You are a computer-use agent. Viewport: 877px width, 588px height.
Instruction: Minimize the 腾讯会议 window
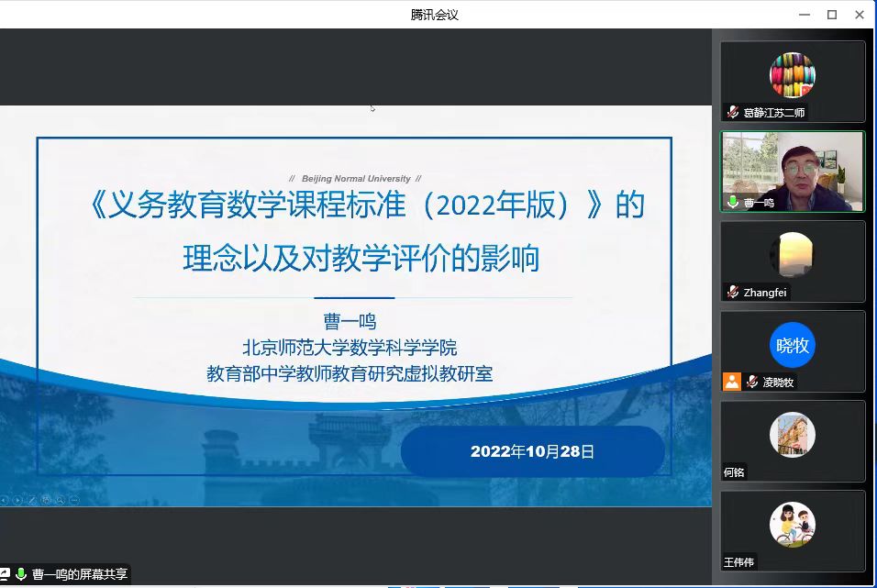[805, 15]
